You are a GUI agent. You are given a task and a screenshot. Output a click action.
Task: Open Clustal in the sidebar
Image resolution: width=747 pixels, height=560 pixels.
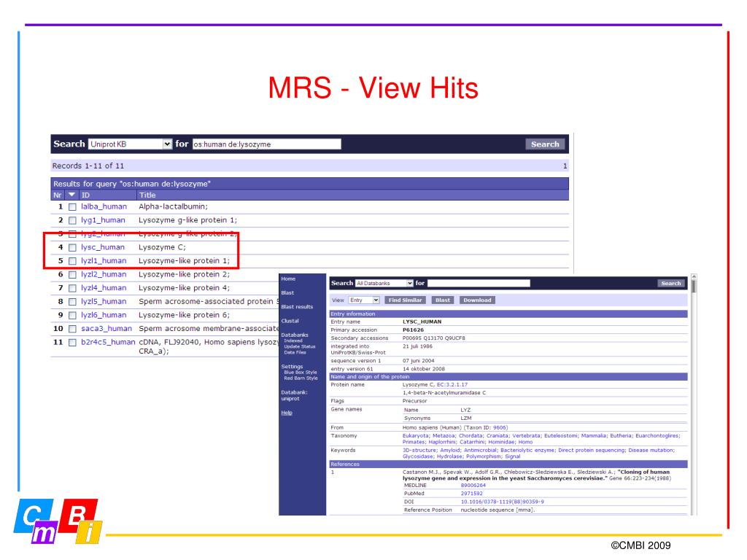pos(290,321)
